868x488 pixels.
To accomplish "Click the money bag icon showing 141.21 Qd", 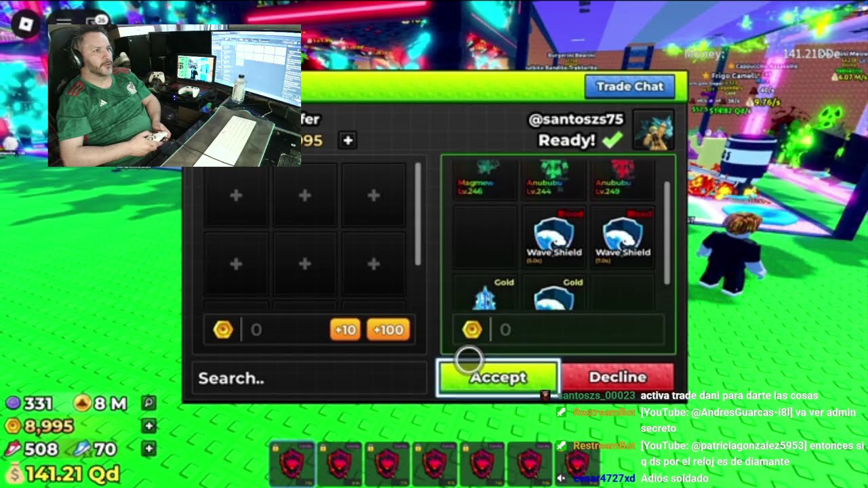I will click(x=15, y=473).
